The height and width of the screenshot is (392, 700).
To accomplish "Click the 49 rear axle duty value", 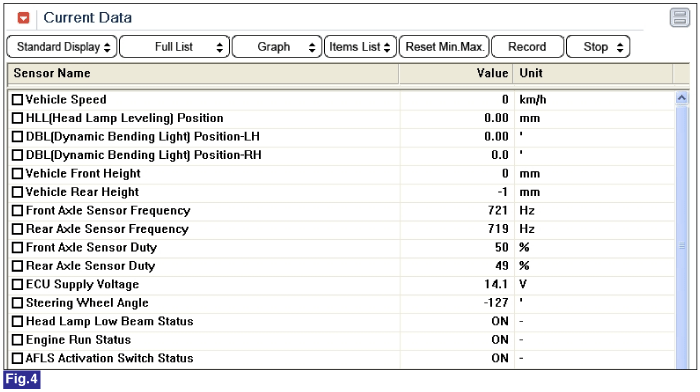I will click(x=501, y=266).
